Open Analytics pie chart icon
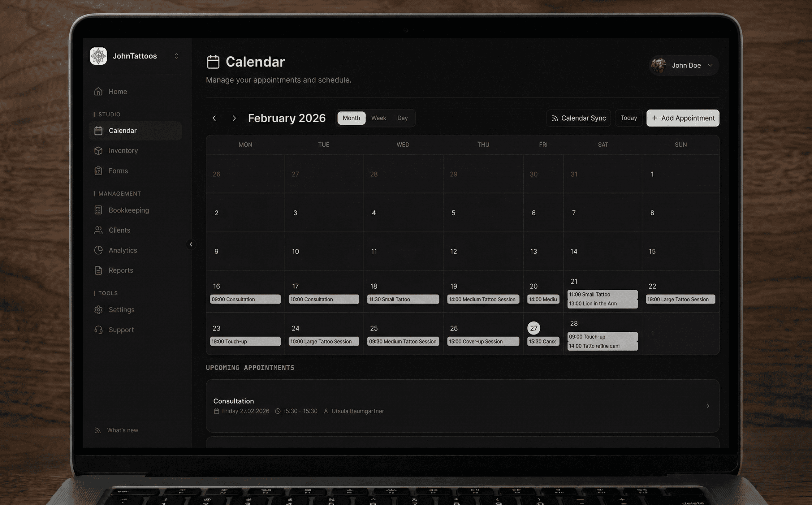 click(98, 250)
